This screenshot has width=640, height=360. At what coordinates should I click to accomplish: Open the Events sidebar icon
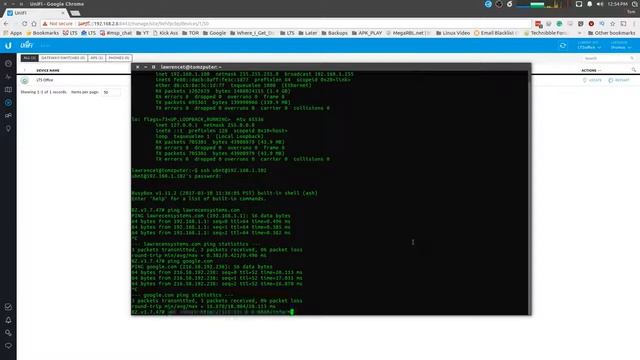coord(8,307)
